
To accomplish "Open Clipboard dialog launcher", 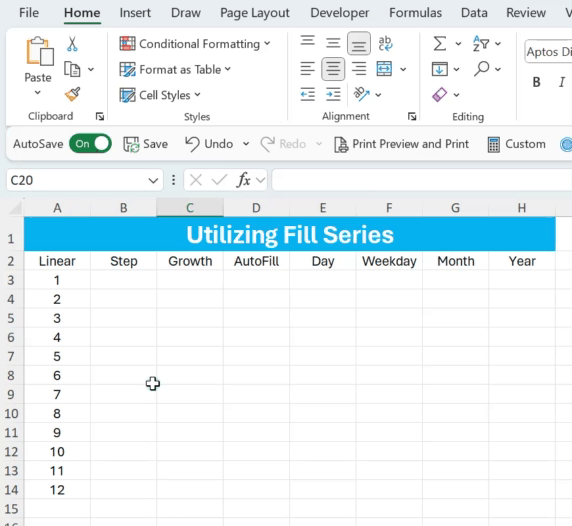I will [x=100, y=116].
